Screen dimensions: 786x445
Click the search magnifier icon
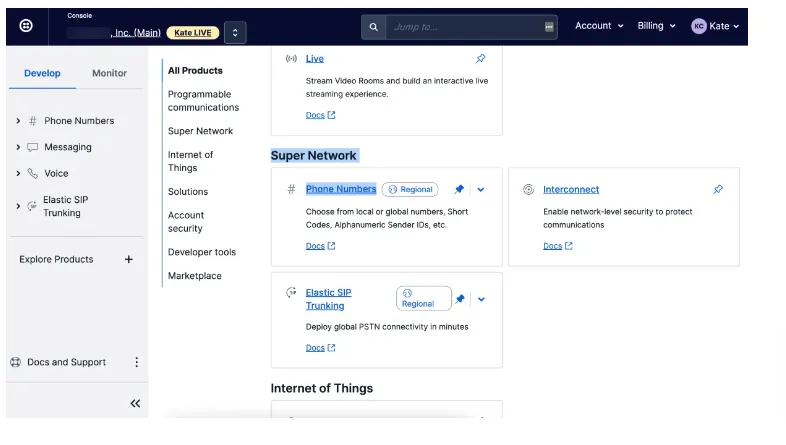point(373,27)
